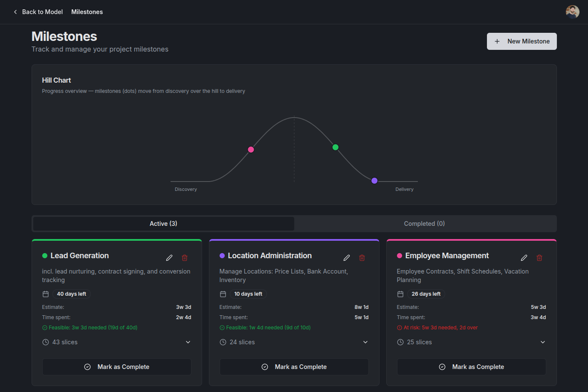
Task: Expand the 24 slices chevron
Action: (x=365, y=342)
